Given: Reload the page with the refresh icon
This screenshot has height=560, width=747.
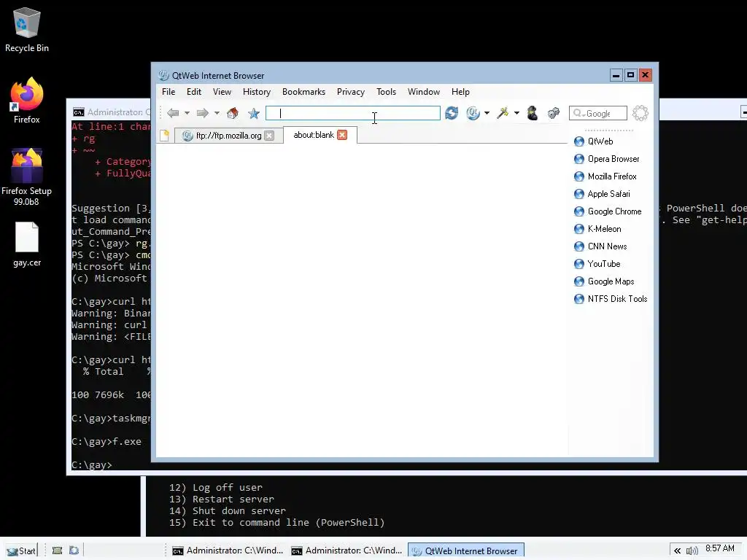Looking at the screenshot, I should [x=452, y=113].
